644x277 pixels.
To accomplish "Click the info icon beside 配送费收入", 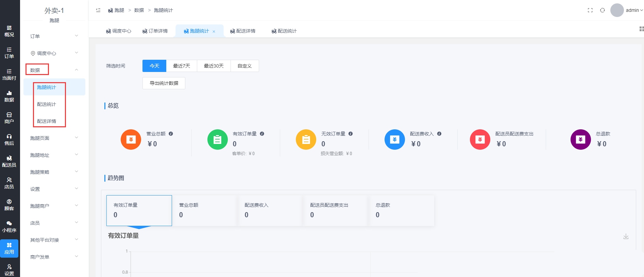I will [439, 134].
